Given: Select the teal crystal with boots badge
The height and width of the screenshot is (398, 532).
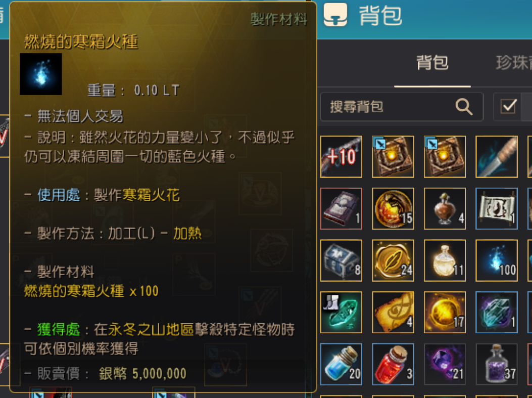Looking at the screenshot, I should click(x=341, y=312).
